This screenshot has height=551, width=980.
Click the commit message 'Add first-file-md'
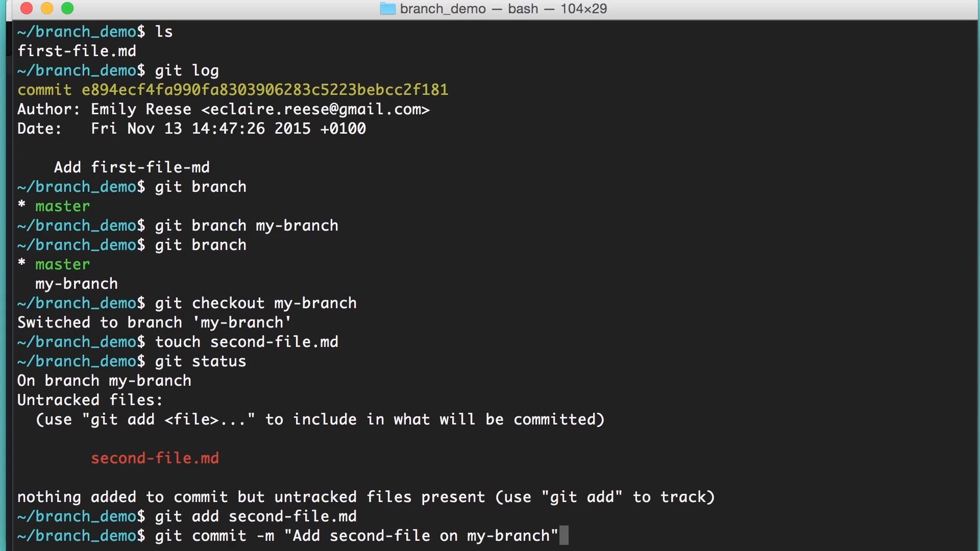[132, 167]
